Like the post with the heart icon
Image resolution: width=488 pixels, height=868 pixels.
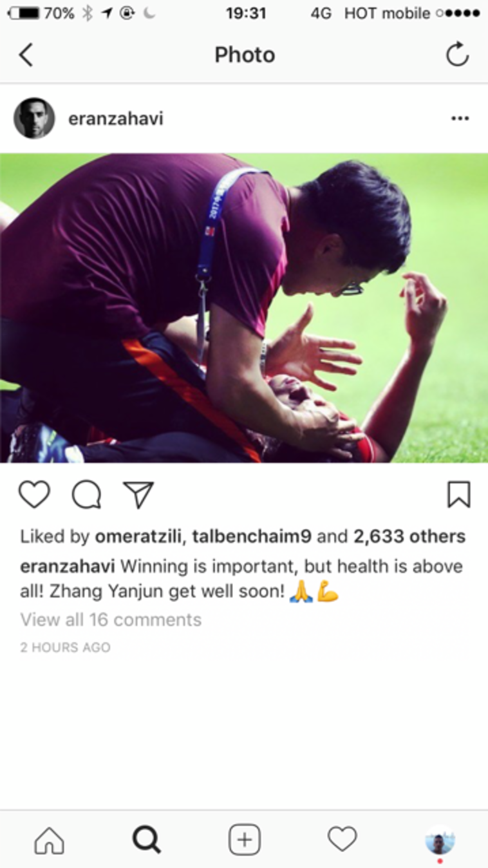[34, 495]
